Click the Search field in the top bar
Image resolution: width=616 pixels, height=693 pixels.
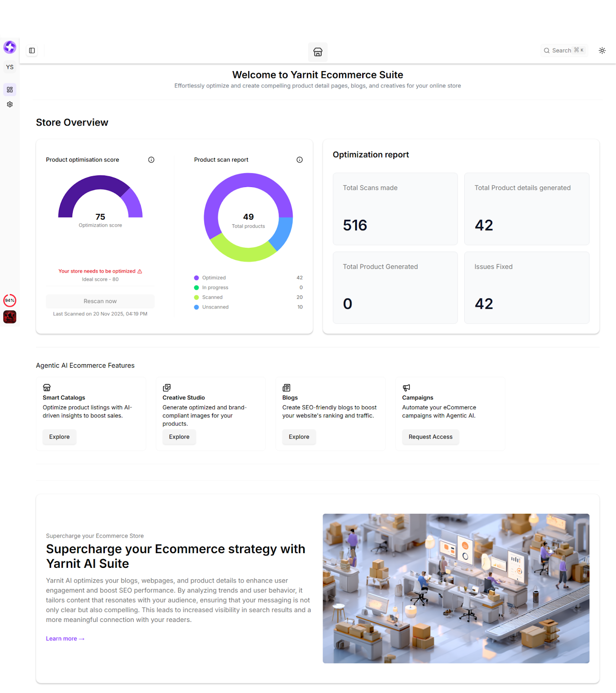[x=564, y=51]
